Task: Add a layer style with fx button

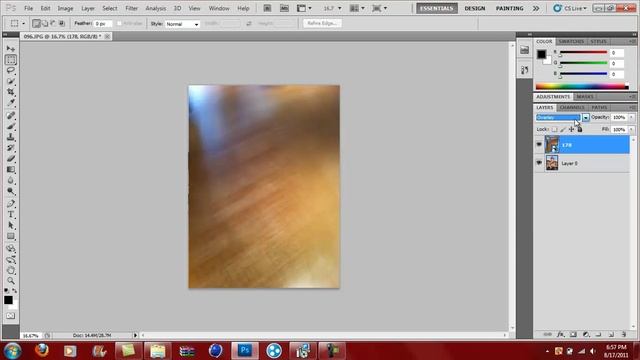Action: point(560,334)
